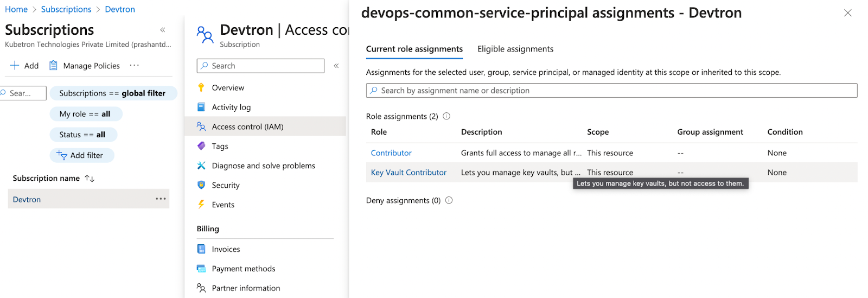Click the Security shield icon
Image resolution: width=868 pixels, height=298 pixels.
(x=201, y=185)
